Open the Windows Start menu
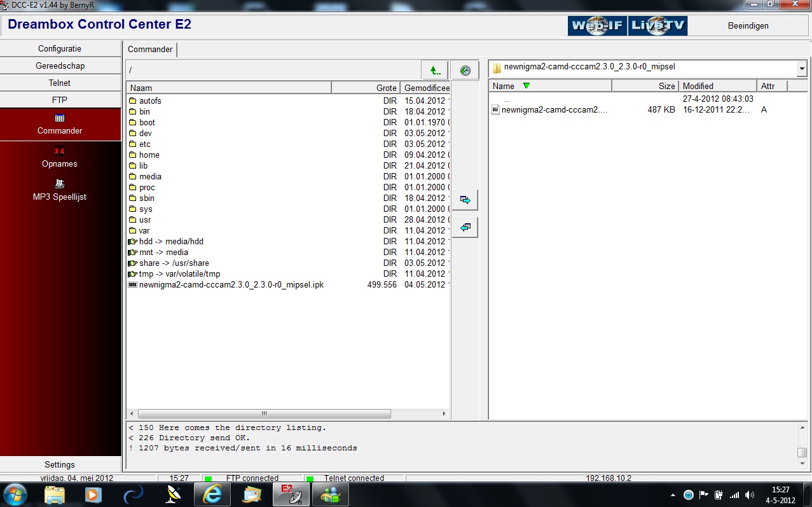 click(x=15, y=494)
